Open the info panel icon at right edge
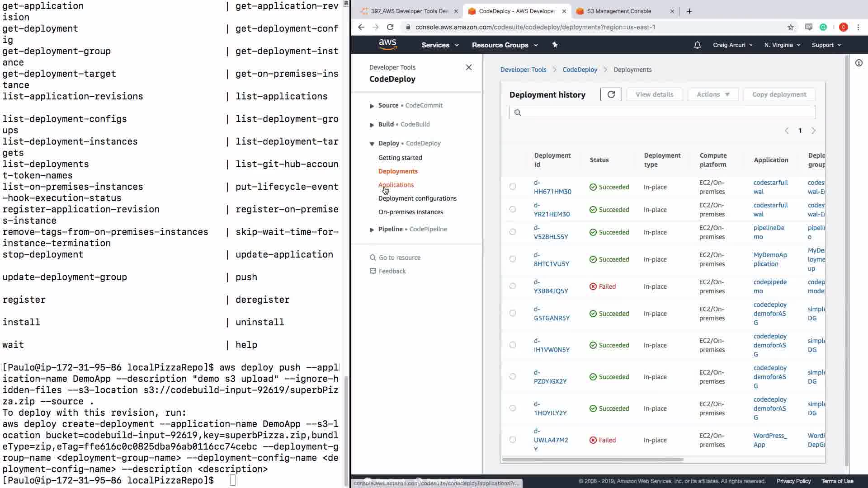This screenshot has width=868, height=488. coord(859,63)
